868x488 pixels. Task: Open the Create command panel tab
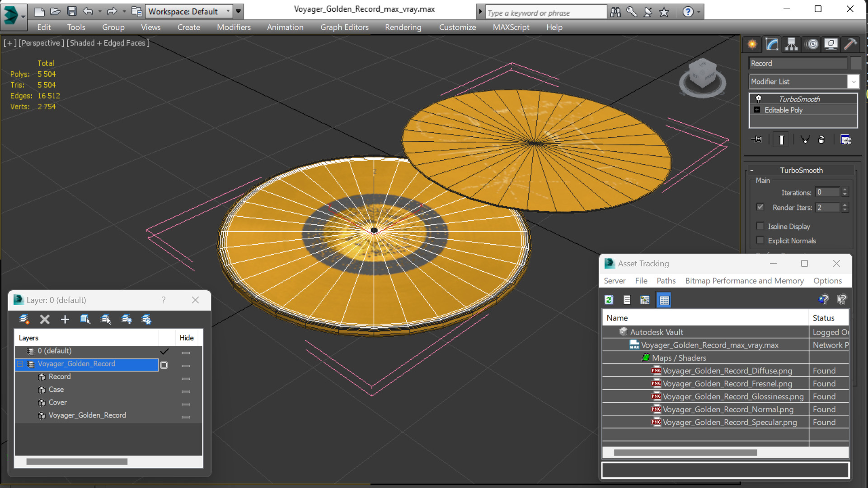[752, 44]
